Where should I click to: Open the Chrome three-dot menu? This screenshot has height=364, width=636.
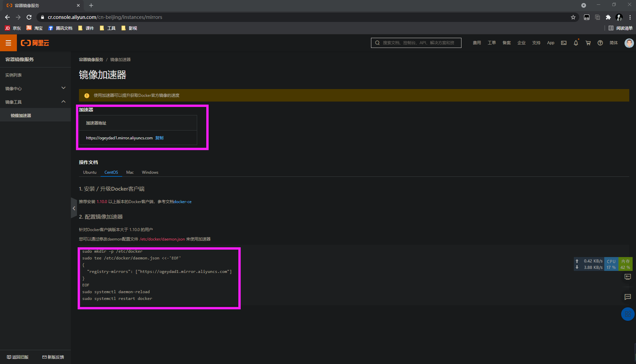click(630, 17)
